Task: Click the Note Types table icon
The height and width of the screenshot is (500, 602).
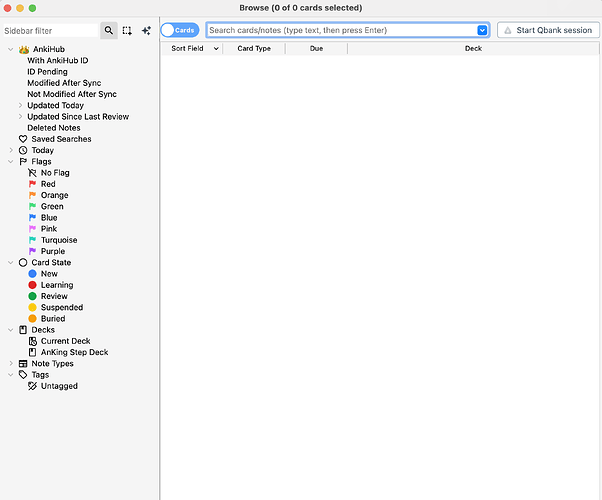Action: tap(23, 364)
